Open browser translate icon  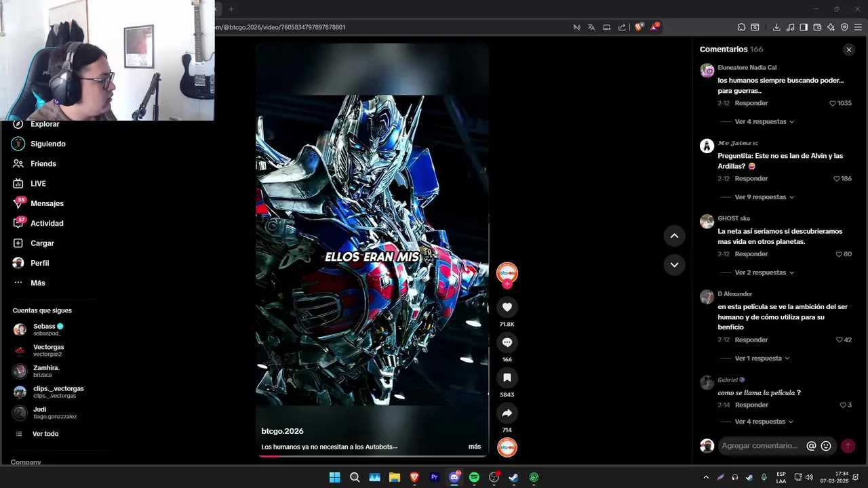(x=591, y=27)
